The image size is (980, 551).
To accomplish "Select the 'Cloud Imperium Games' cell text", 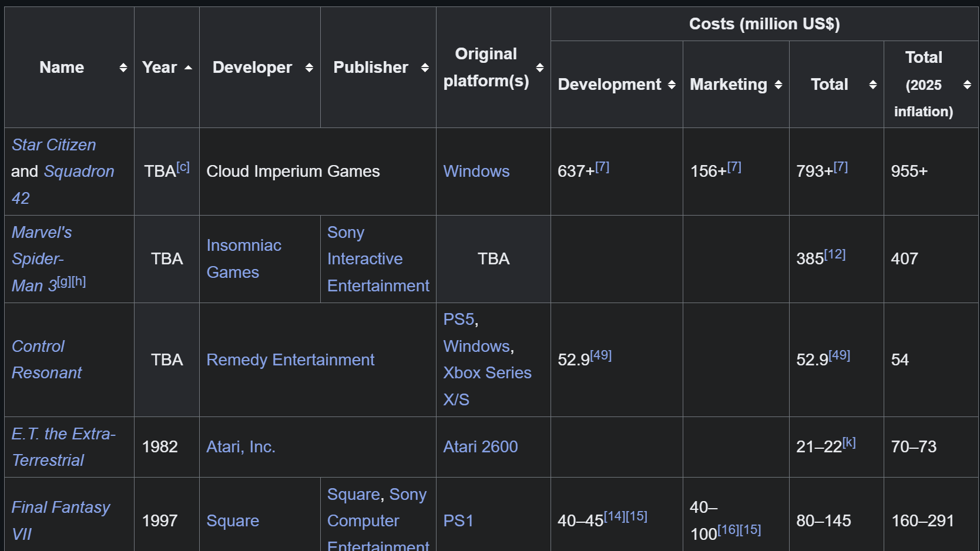I will click(293, 172).
